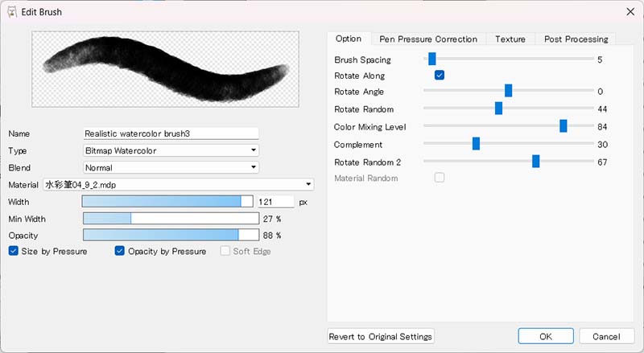Image resolution: width=644 pixels, height=353 pixels.
Task: Open the Type dropdown showing Bitmap Watercolor
Action: tap(171, 150)
